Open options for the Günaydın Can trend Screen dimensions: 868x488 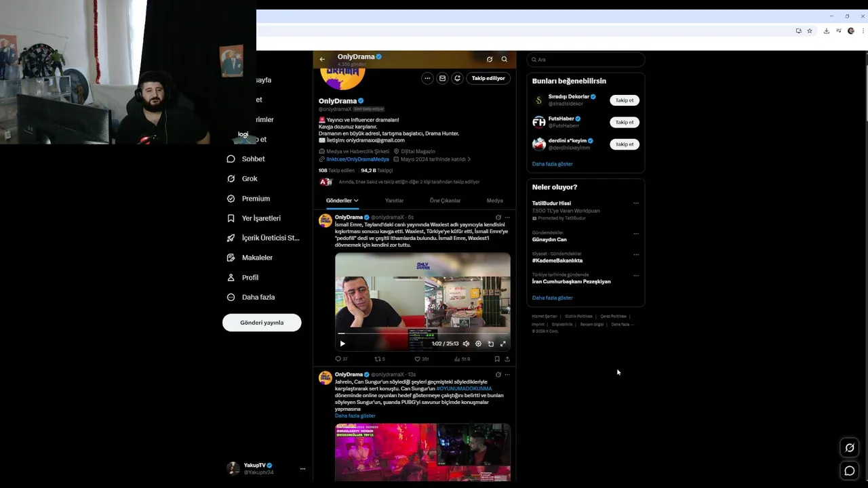(636, 234)
